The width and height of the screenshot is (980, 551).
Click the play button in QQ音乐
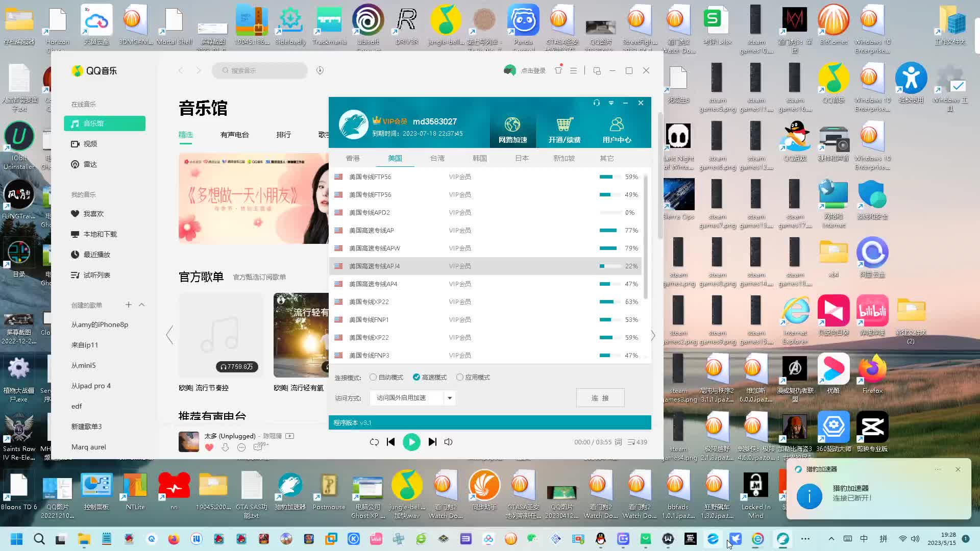pyautogui.click(x=411, y=442)
